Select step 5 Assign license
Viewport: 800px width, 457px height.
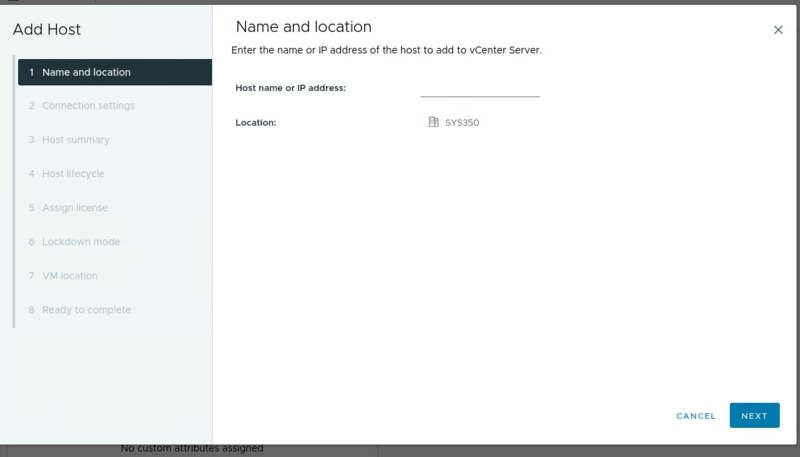115,208
